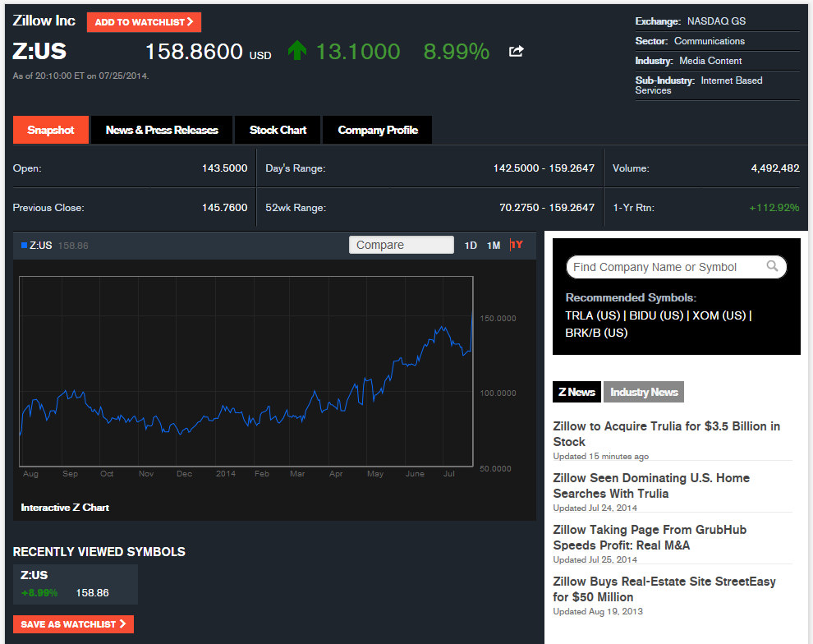The image size is (813, 644).
Task: Click the search magnifier icon
Action: click(772, 266)
